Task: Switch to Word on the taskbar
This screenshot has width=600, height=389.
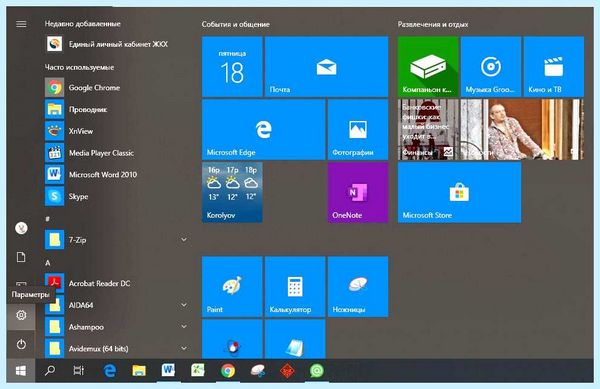Action: point(168,370)
